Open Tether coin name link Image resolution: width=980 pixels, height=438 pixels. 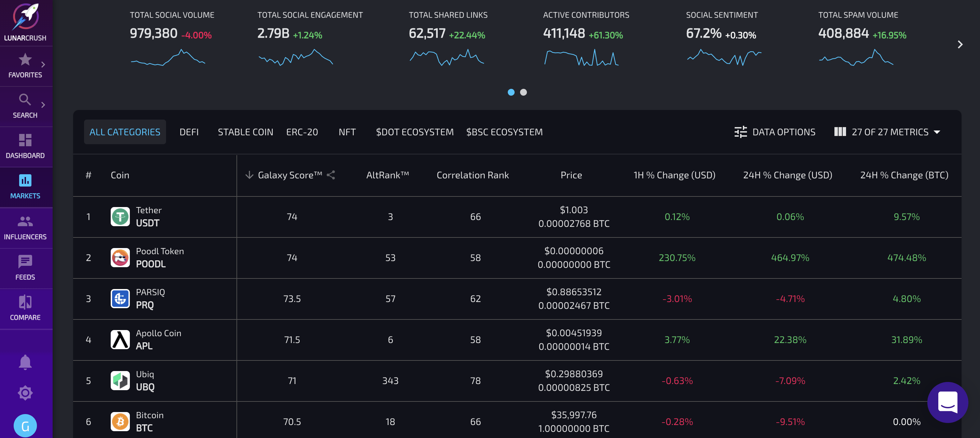(149, 210)
